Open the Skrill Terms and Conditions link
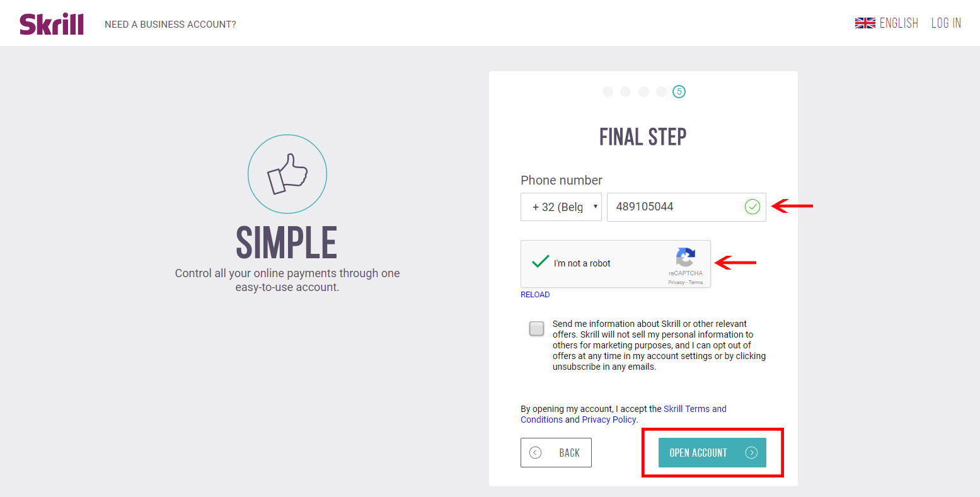 695,409
